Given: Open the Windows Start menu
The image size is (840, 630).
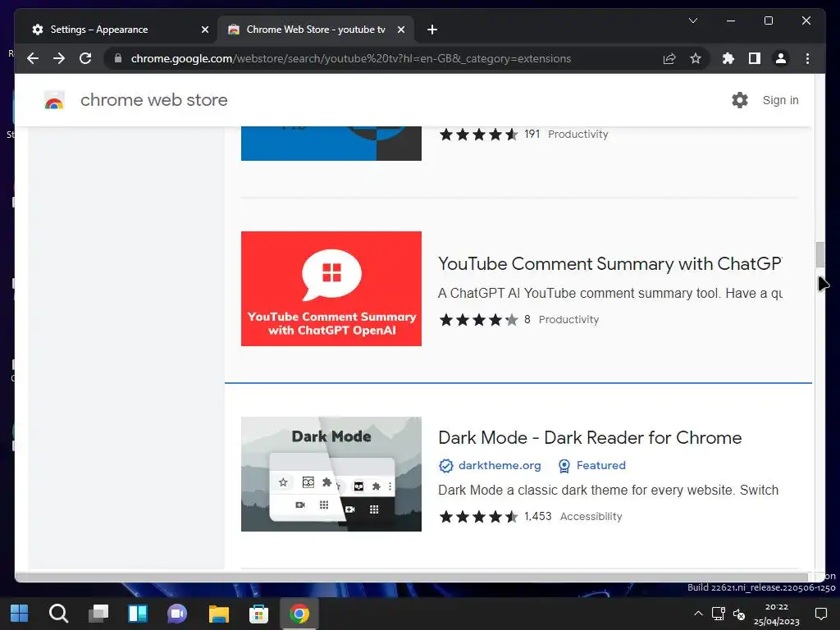Looking at the screenshot, I should (20, 614).
